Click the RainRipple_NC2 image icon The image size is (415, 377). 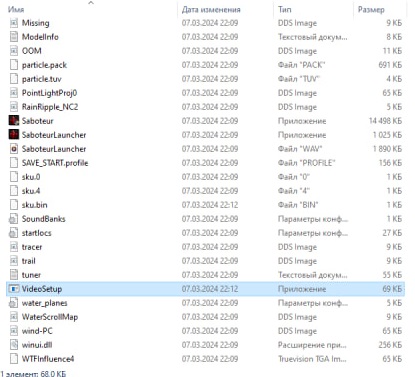pyautogui.click(x=14, y=107)
